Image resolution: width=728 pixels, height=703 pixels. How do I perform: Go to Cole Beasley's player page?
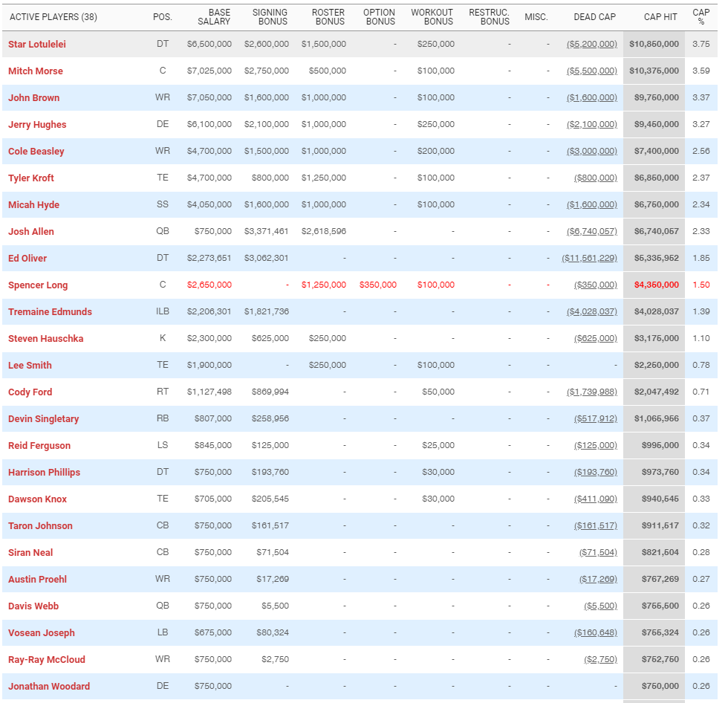pyautogui.click(x=36, y=152)
